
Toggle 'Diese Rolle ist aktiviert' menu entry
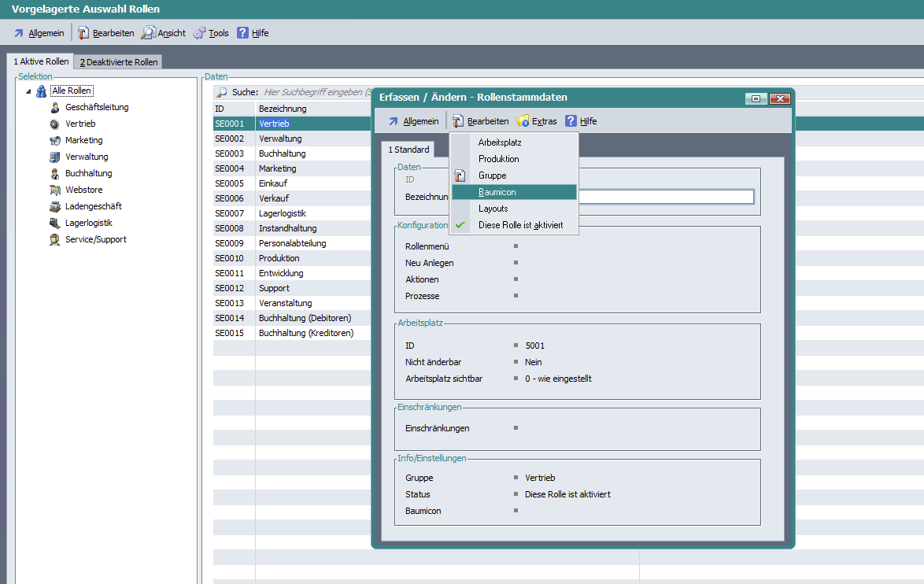pyautogui.click(x=520, y=225)
